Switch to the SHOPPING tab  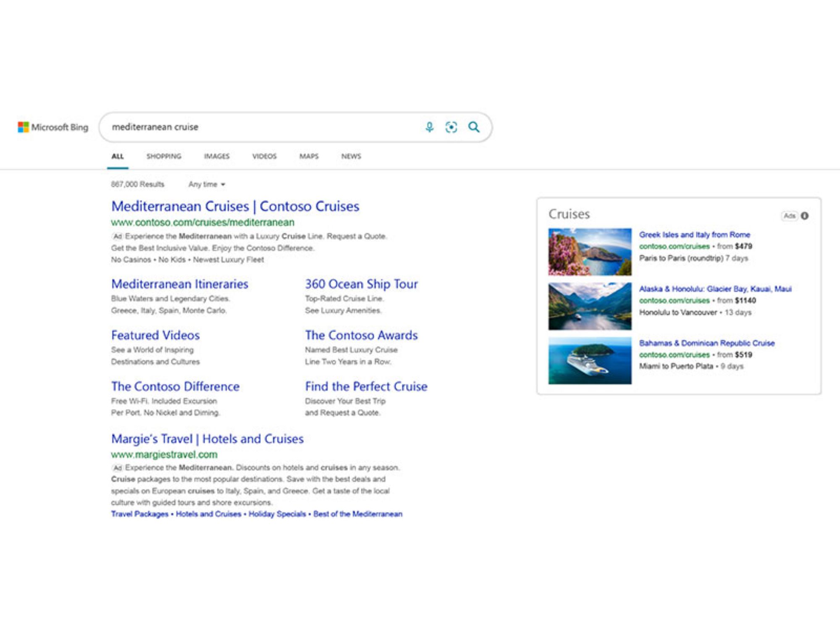(x=164, y=156)
